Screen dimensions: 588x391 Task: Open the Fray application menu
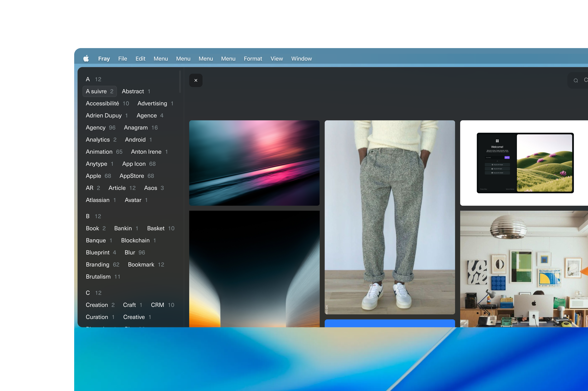point(104,59)
